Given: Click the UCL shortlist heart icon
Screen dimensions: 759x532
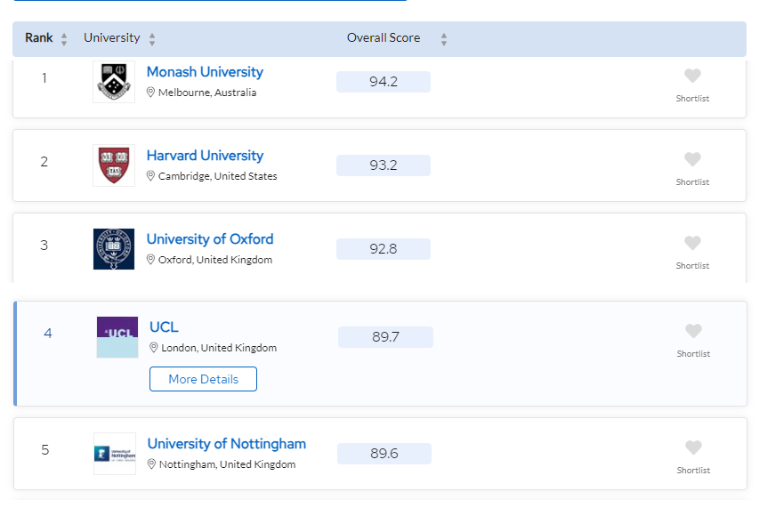Looking at the screenshot, I should point(693,331).
